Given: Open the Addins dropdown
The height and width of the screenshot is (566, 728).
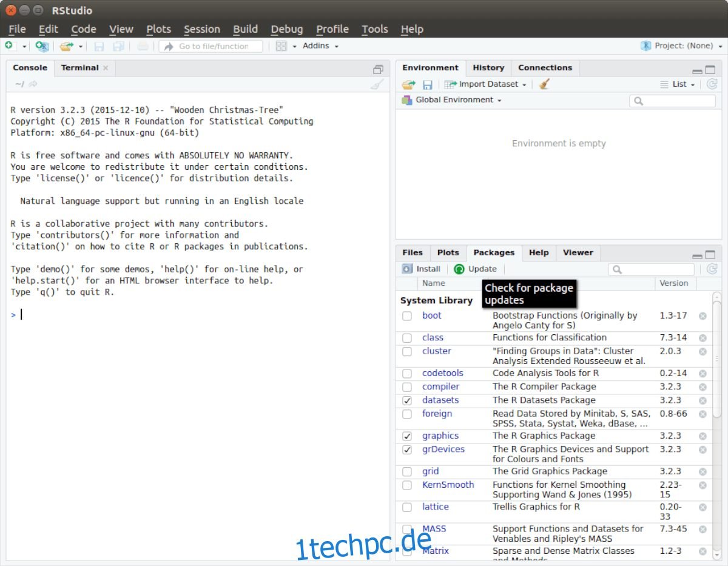Looking at the screenshot, I should pos(320,46).
